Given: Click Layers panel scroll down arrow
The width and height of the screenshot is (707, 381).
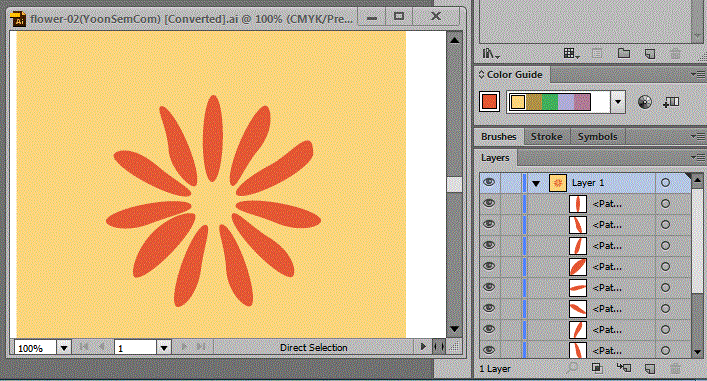Looking at the screenshot, I should 697,351.
